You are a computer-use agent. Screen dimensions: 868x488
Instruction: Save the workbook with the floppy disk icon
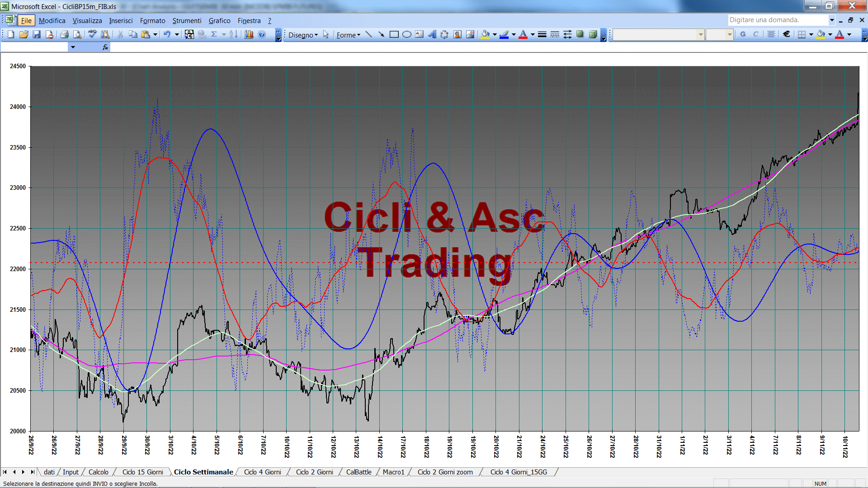[x=37, y=34]
